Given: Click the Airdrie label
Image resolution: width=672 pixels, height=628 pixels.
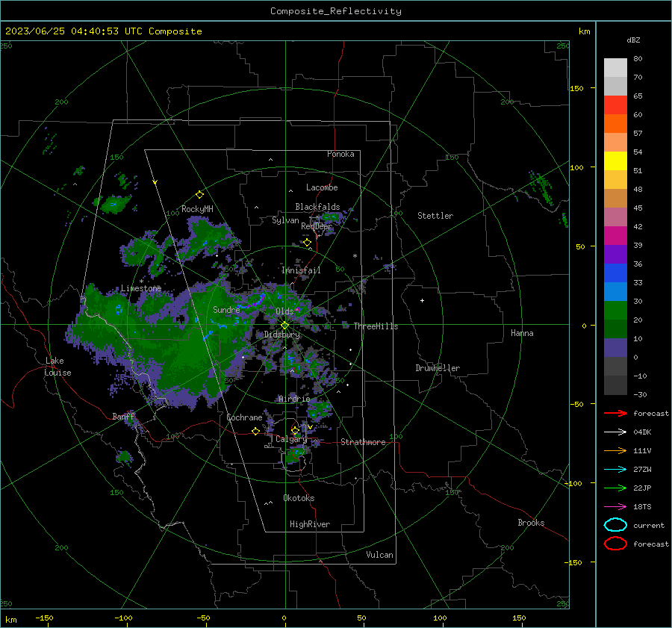Looking at the screenshot, I should point(294,399).
